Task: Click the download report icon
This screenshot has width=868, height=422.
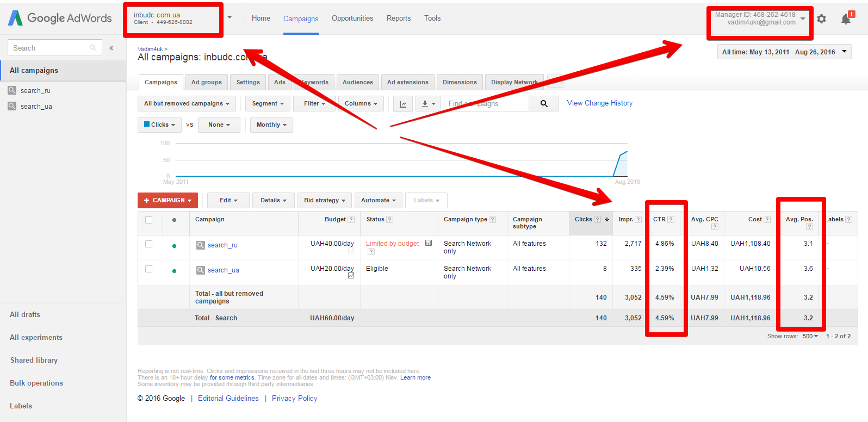Action: [x=428, y=103]
